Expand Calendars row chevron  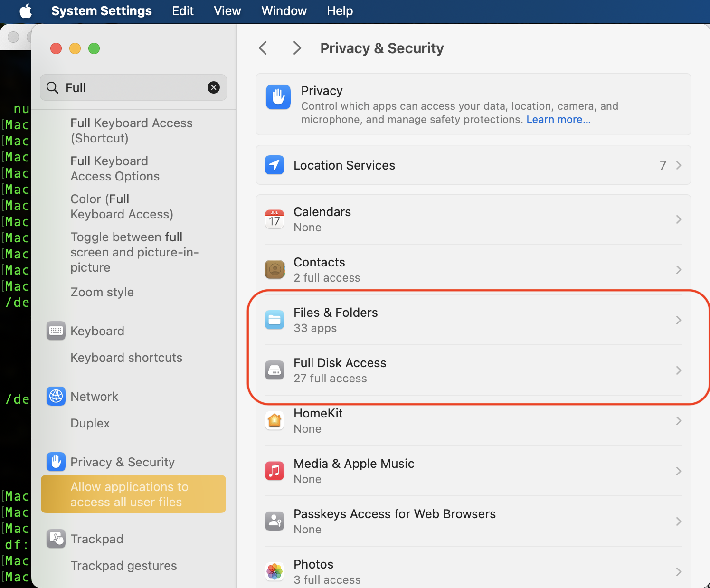coord(679,219)
